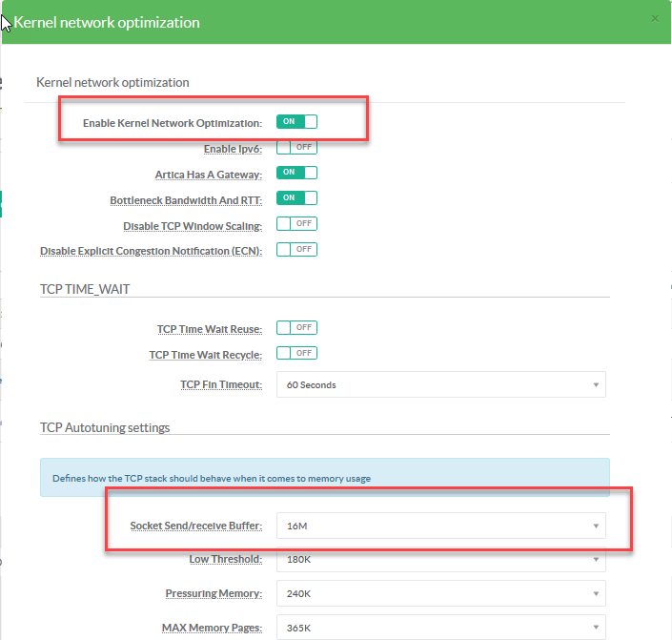Expand the Low Threshold dropdown
This screenshot has width=672, height=640.
[x=440, y=559]
